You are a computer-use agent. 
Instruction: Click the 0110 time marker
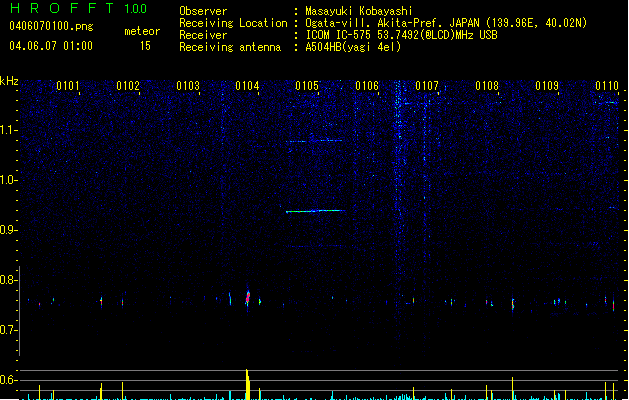tap(607, 86)
